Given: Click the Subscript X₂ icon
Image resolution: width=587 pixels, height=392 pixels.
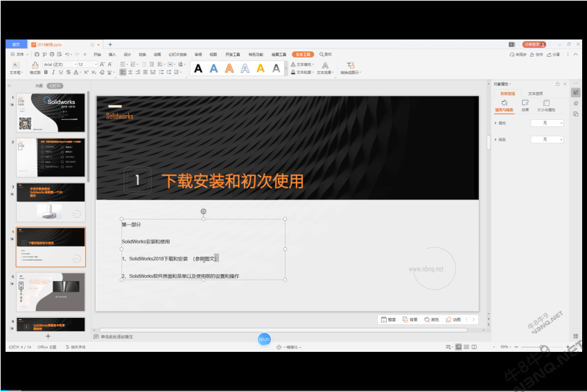Looking at the screenshot, I should coord(94,72).
